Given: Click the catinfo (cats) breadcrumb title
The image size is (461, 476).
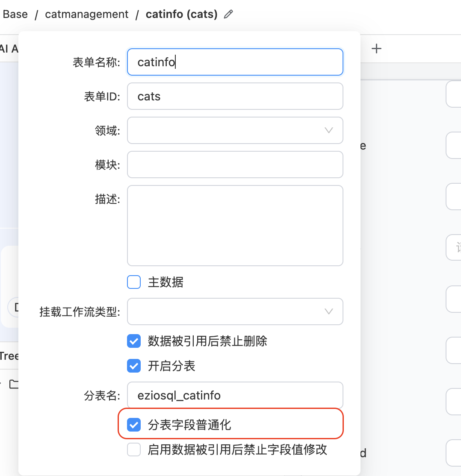Looking at the screenshot, I should (181, 14).
